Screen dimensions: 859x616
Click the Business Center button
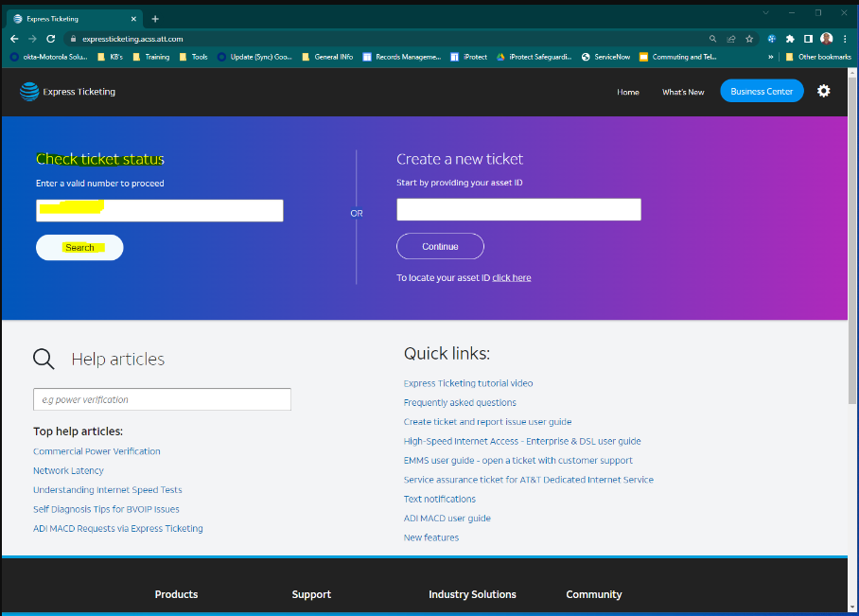click(x=763, y=91)
